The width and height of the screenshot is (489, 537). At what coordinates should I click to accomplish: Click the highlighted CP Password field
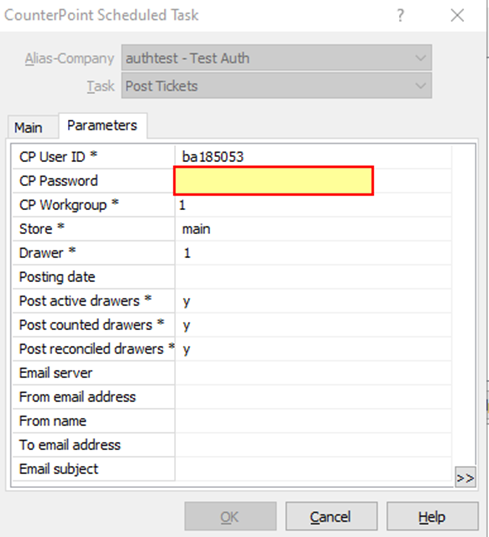pyautogui.click(x=273, y=181)
